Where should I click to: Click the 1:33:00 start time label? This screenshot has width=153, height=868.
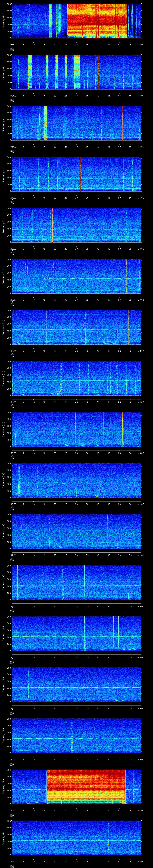12,147
